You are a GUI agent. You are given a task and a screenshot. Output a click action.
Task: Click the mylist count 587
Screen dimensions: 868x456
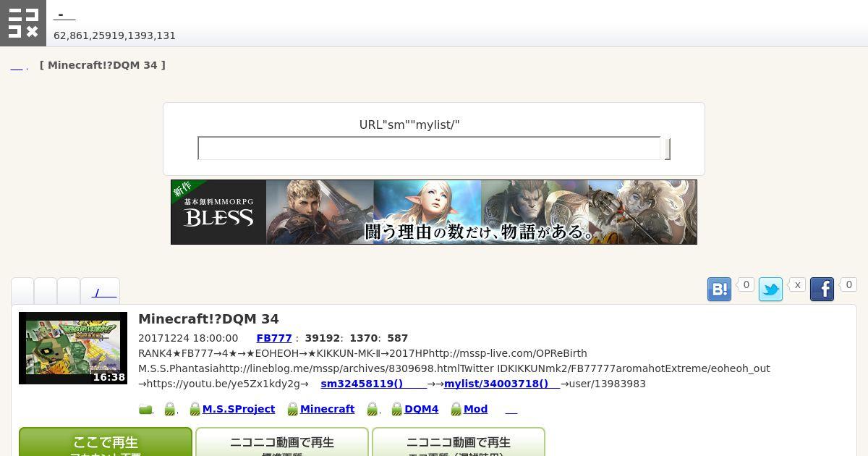tap(398, 338)
